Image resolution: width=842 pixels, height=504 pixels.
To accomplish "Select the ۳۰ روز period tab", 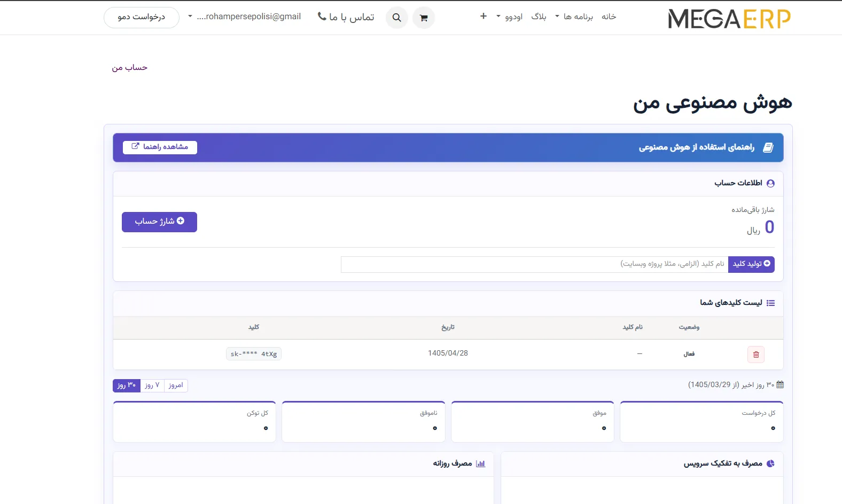I will tap(127, 385).
